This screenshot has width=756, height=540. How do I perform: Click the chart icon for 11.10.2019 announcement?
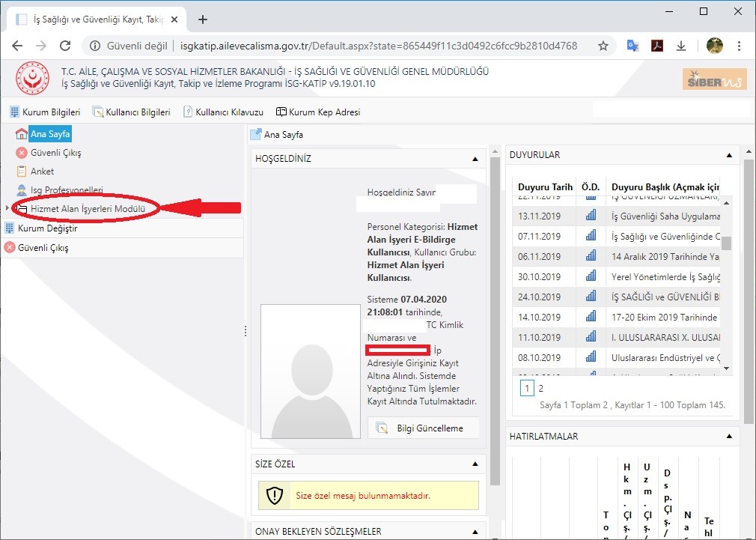click(x=591, y=336)
